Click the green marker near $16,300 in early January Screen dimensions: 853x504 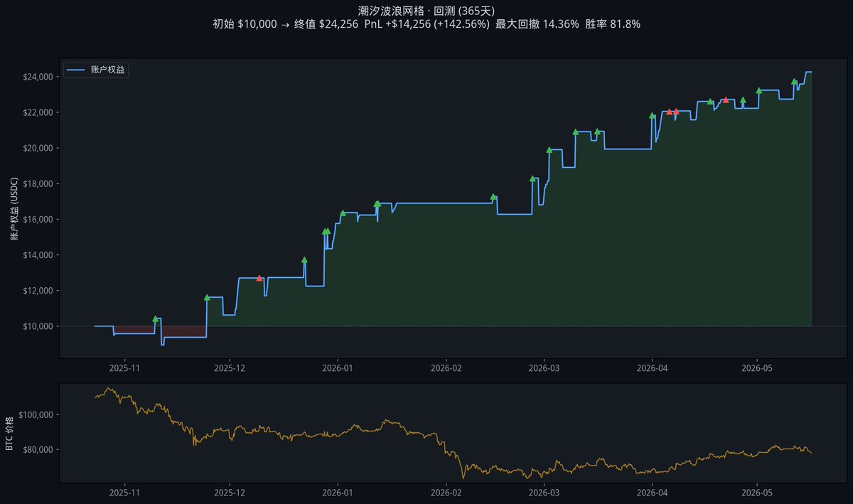(x=343, y=213)
